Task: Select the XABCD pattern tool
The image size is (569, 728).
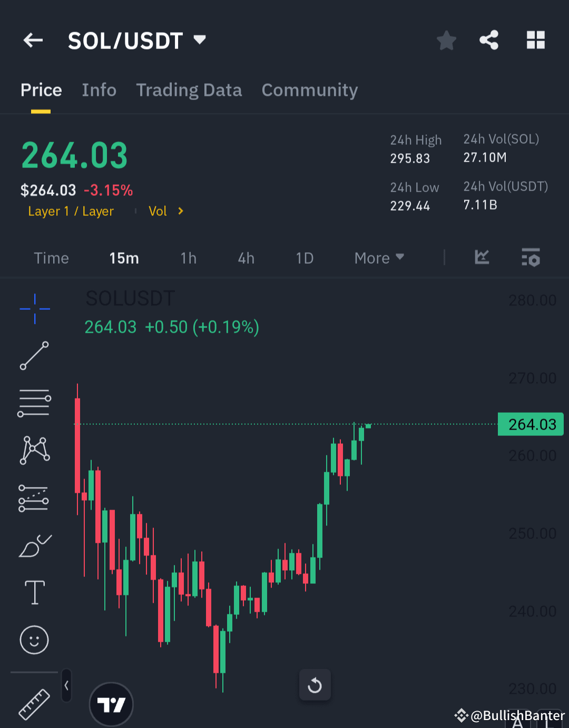Action: 34,450
